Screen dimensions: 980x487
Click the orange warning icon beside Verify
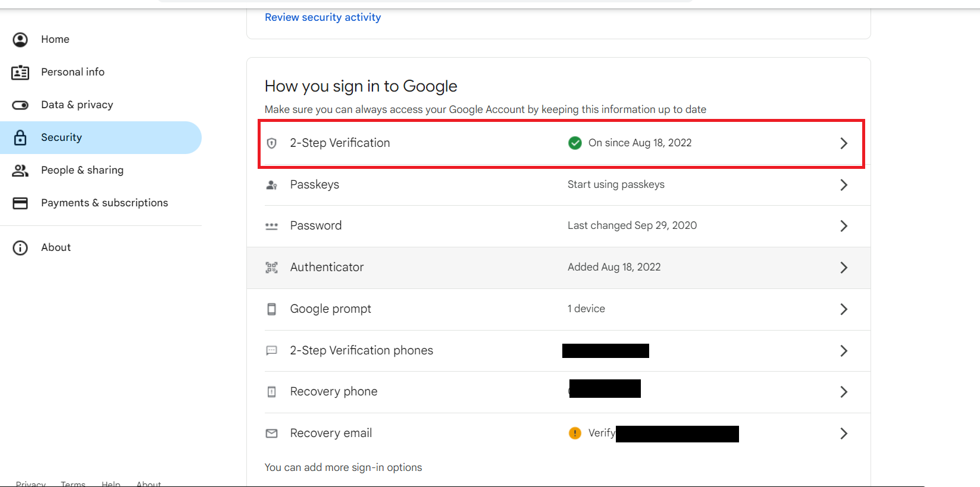coord(575,433)
